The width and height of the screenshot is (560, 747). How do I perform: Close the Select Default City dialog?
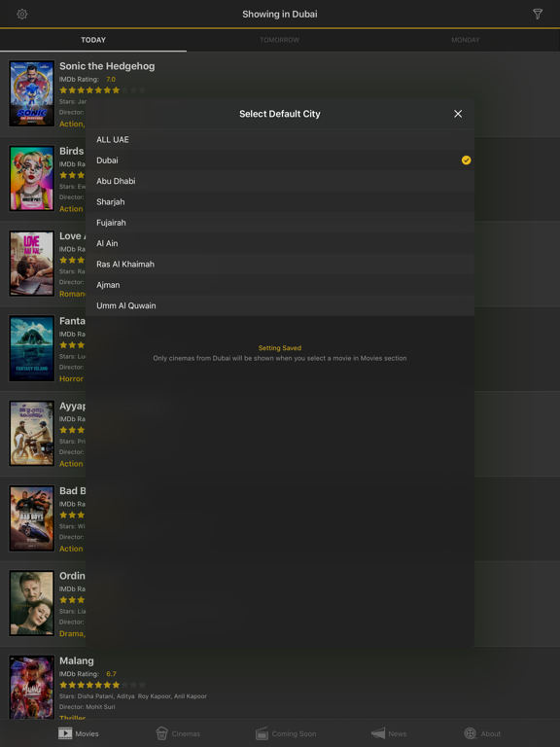(458, 114)
